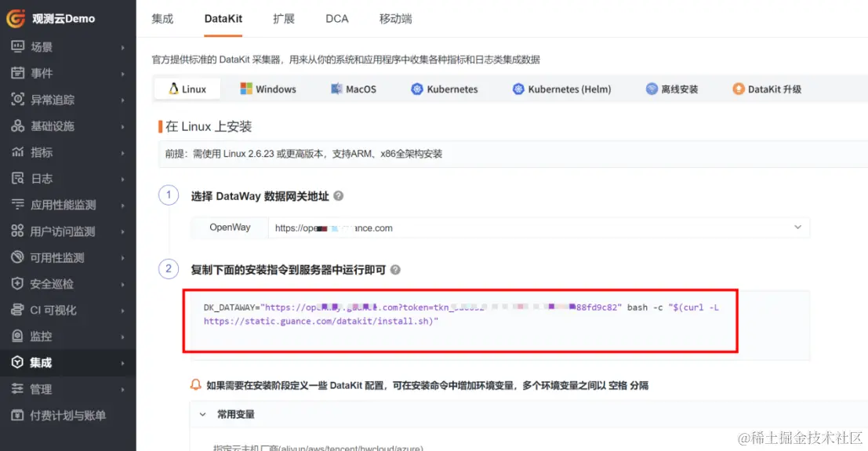Click the CI 可视化 icon
This screenshot has width=868, height=451.
click(x=18, y=310)
